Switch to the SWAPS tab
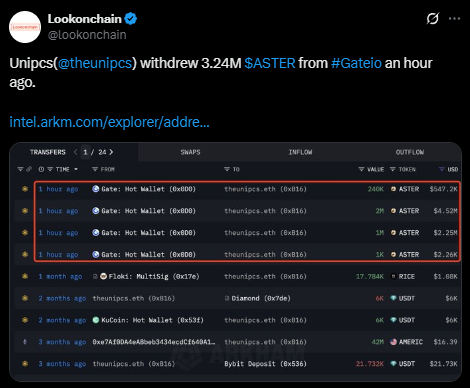This screenshot has height=388, width=470. tap(190, 152)
